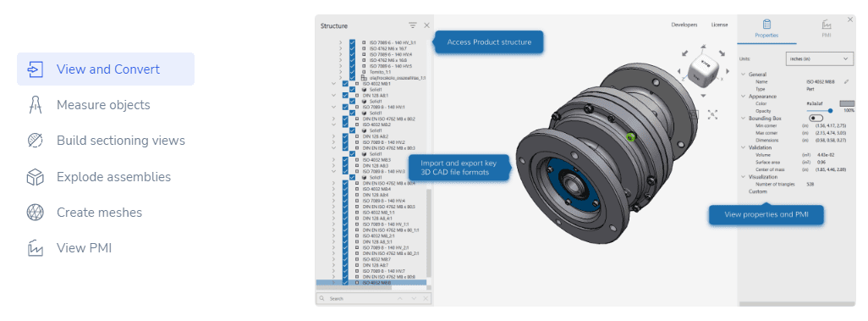Click the pencil icon to edit part name
868x321 pixels.
point(846,81)
